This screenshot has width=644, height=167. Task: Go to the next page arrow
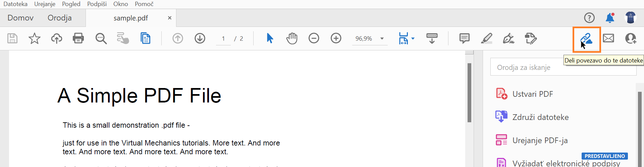point(200,38)
